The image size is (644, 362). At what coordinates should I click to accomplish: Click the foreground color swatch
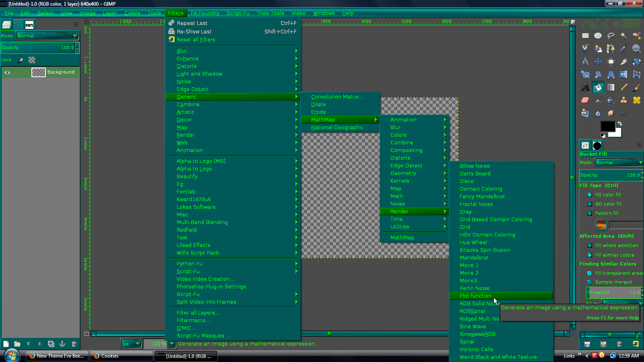pyautogui.click(x=607, y=126)
